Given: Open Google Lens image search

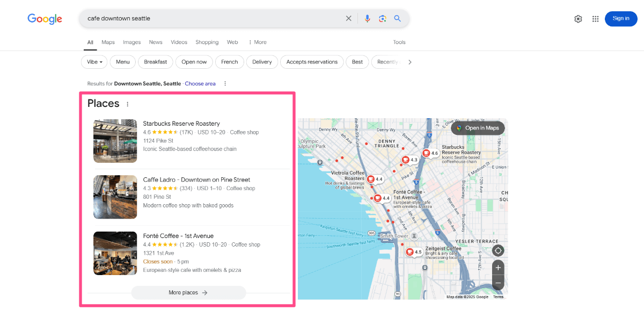Looking at the screenshot, I should [383, 18].
